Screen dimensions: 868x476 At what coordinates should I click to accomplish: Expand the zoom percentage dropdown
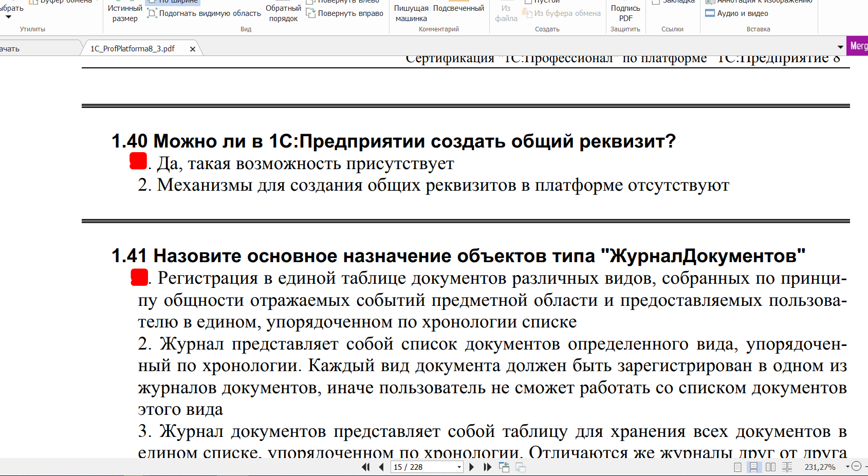pyautogui.click(x=847, y=467)
